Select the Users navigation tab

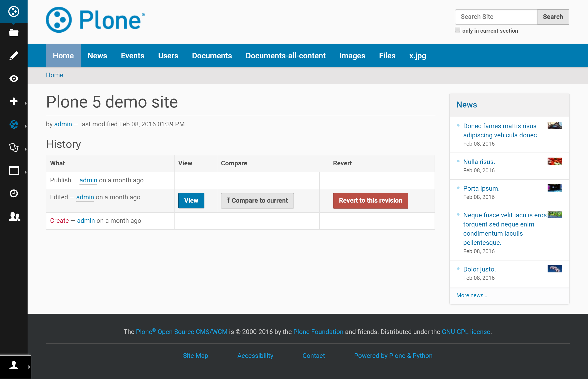click(x=168, y=56)
